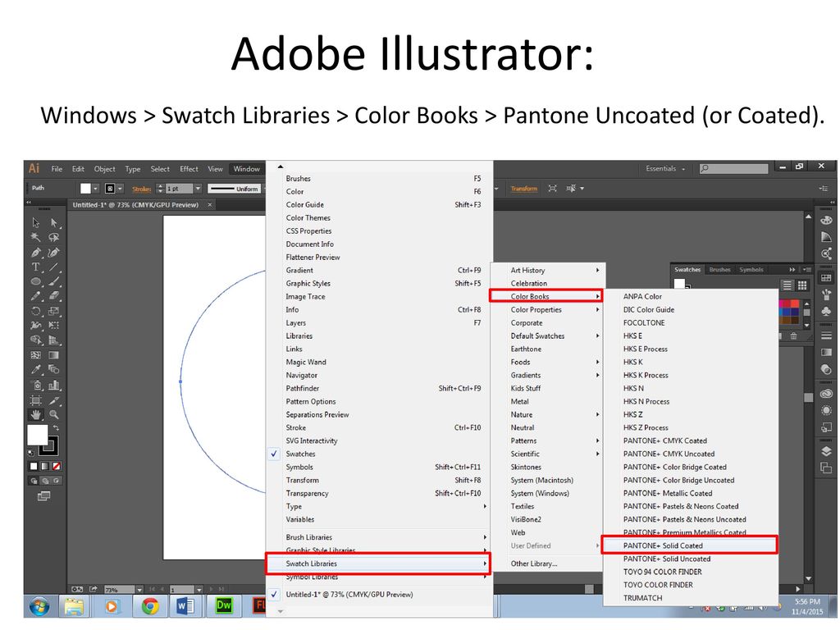840x630 pixels.
Task: Open the Essentials workspace switcher
Action: (664, 169)
